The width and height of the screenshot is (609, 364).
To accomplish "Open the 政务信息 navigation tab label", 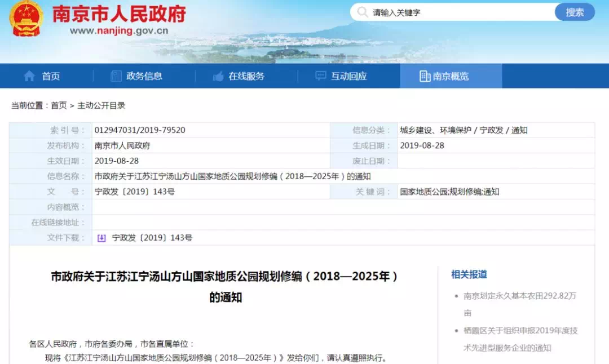I will pos(144,76).
